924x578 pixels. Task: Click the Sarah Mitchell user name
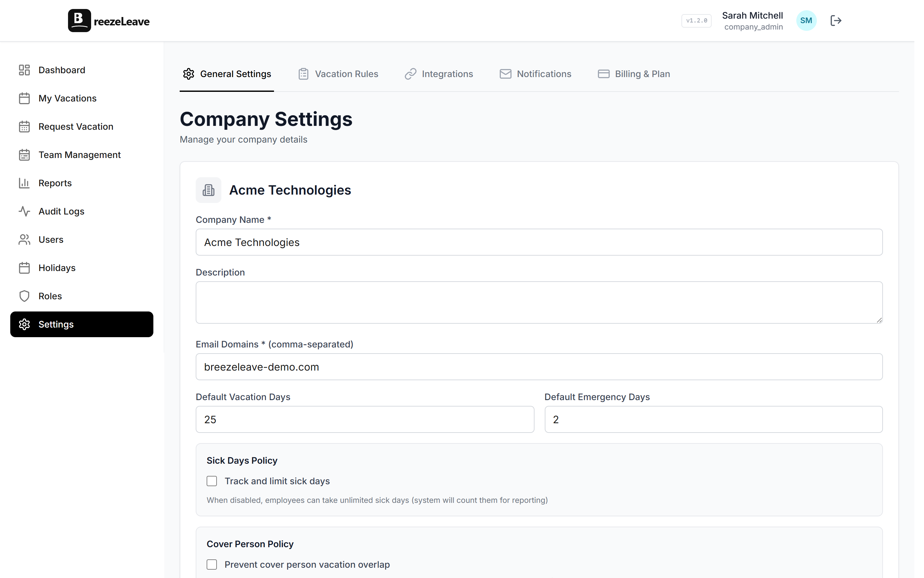(x=752, y=16)
